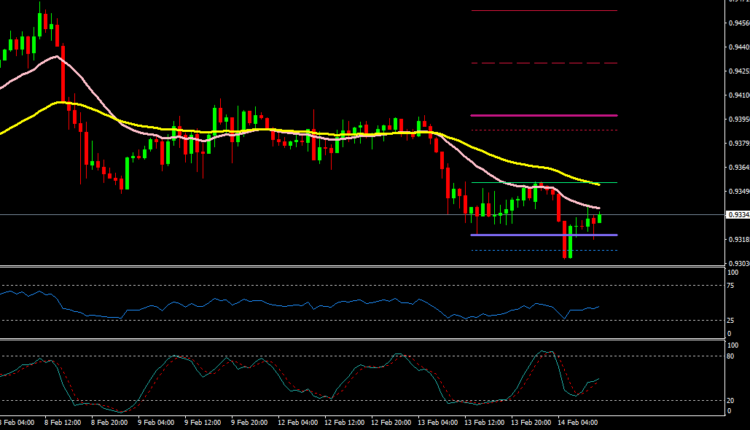This screenshot has width=750, height=430.
Task: Select the thick purple support line
Action: (543, 235)
